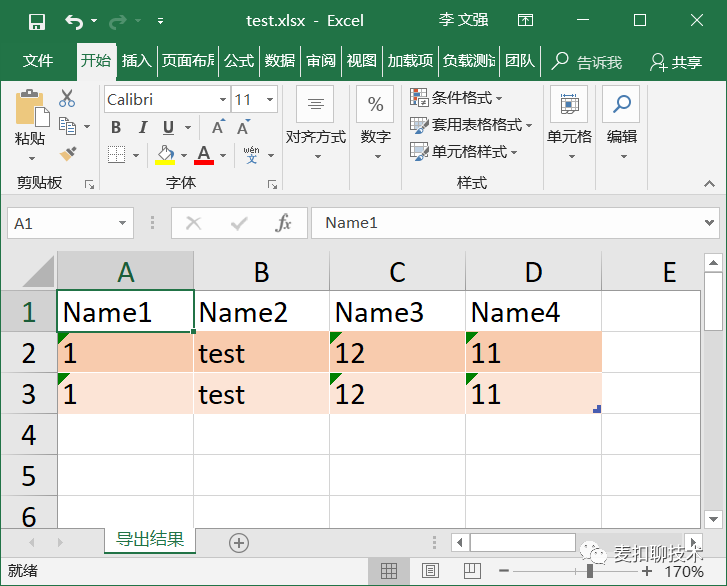Toggle Underline formatting
727x586 pixels.
click(x=168, y=127)
